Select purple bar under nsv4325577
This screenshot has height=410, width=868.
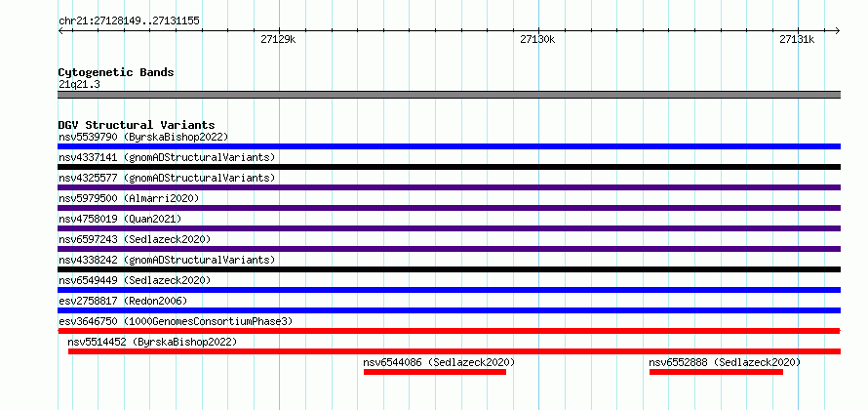[449, 187]
